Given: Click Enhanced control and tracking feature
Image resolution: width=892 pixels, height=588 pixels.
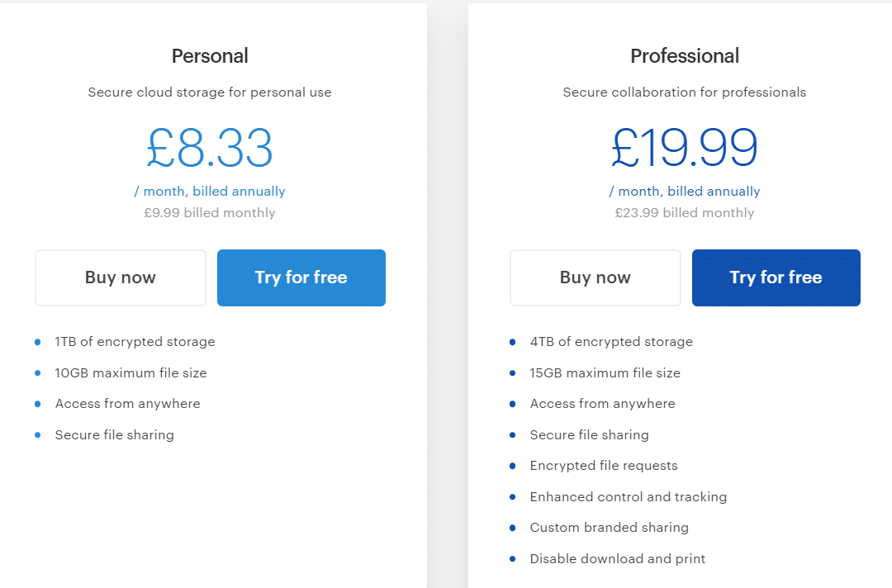Looking at the screenshot, I should (628, 497).
